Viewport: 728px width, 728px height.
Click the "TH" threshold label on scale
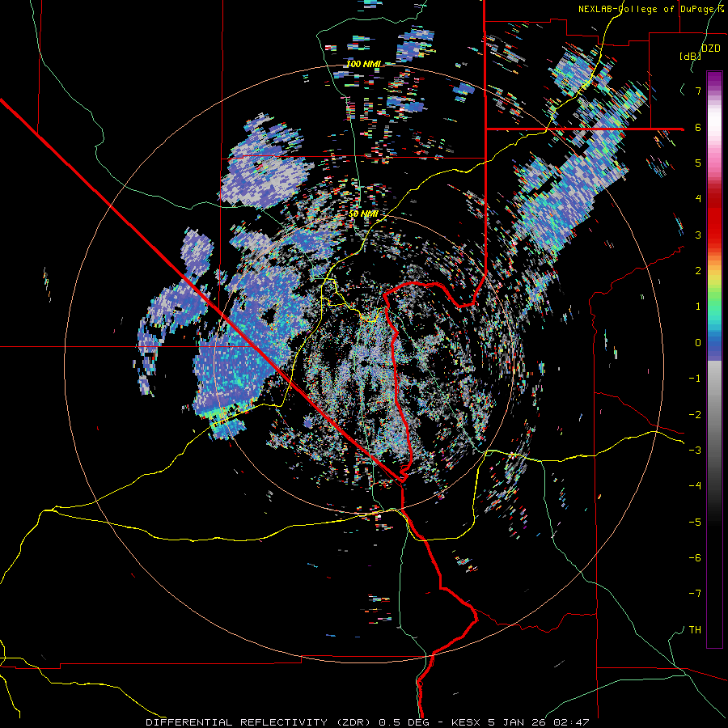pyautogui.click(x=695, y=630)
